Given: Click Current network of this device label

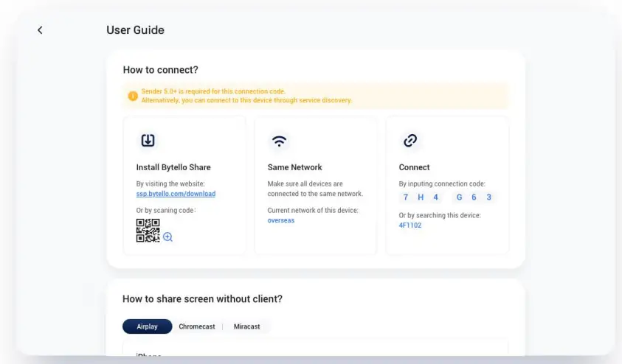Looking at the screenshot, I should [x=313, y=210].
